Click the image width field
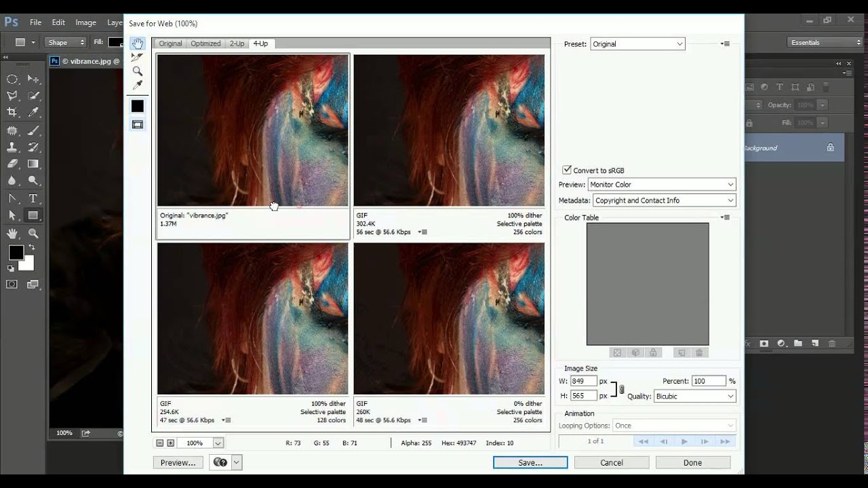868x488 pixels. (583, 382)
